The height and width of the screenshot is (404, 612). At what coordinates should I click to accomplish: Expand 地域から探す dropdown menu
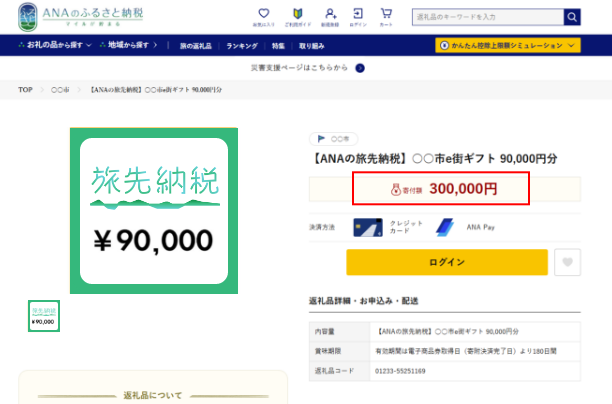point(134,46)
